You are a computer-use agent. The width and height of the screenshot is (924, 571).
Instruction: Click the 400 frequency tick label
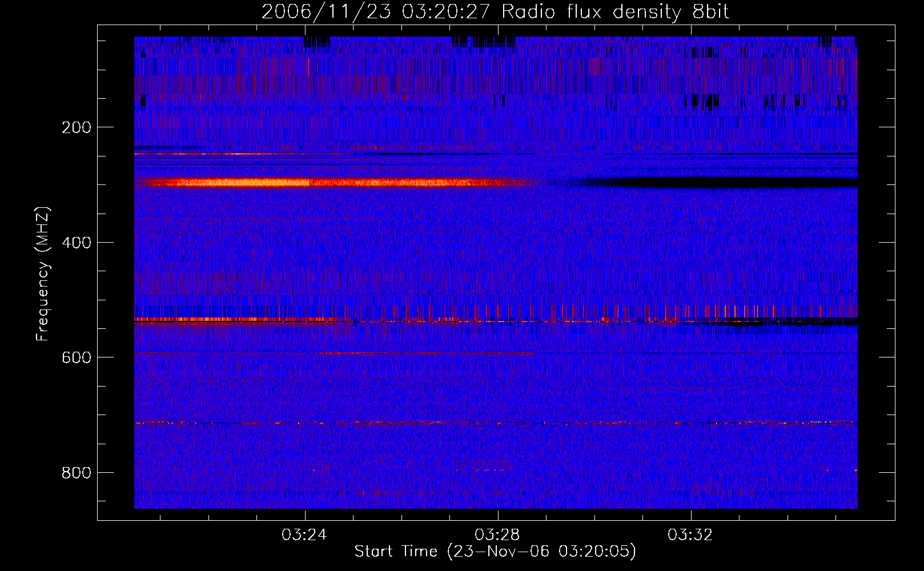[77, 243]
